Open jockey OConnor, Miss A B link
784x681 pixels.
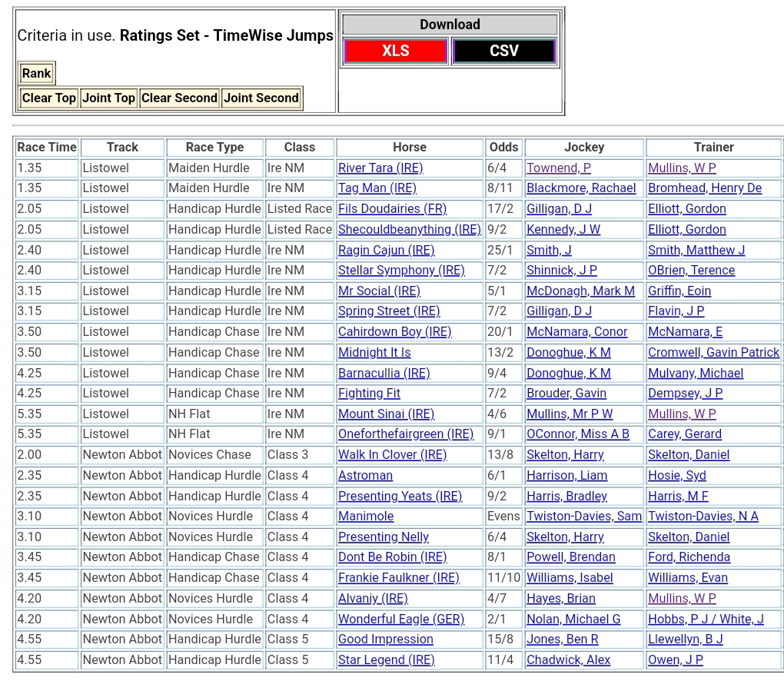pos(577,434)
